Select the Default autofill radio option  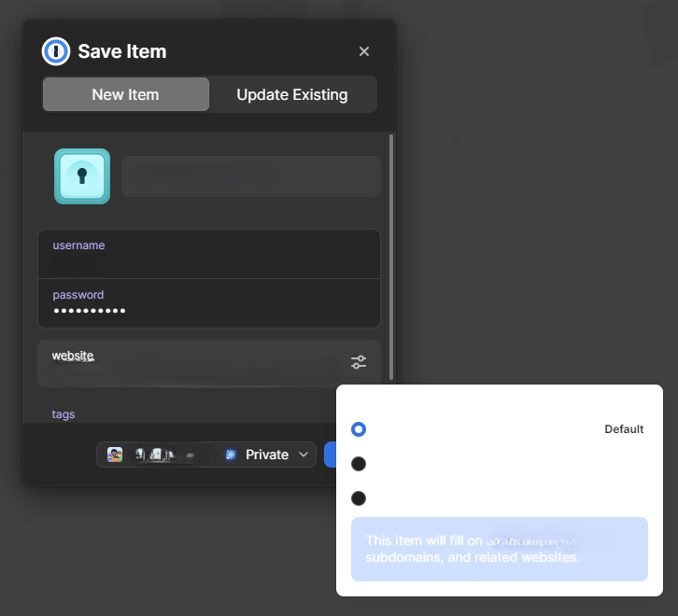[359, 429]
